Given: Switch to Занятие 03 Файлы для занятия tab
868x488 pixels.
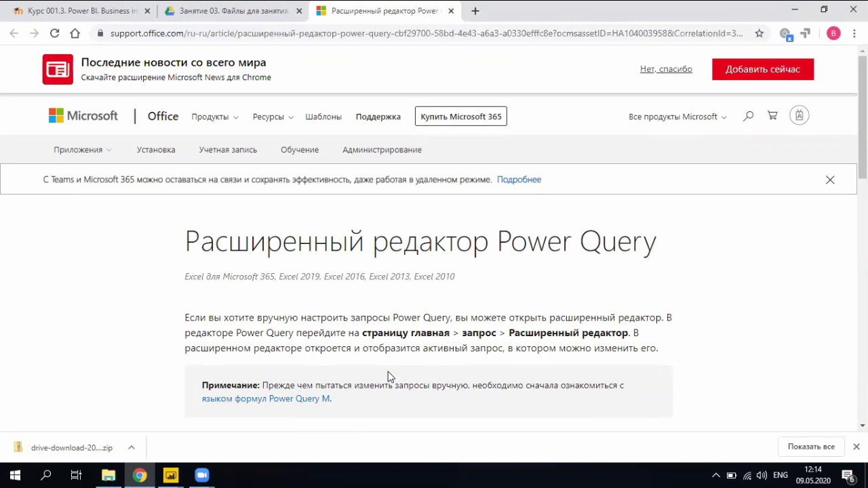Looking at the screenshot, I should [x=233, y=11].
